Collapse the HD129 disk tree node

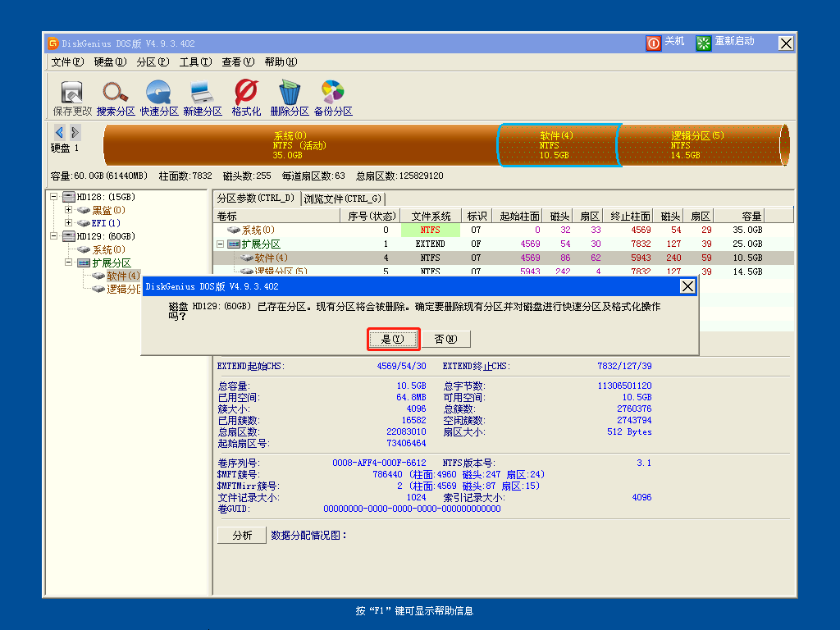(53, 236)
